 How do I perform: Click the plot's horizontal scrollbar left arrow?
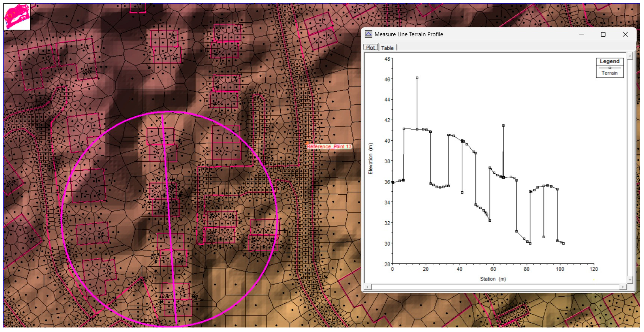(368, 287)
